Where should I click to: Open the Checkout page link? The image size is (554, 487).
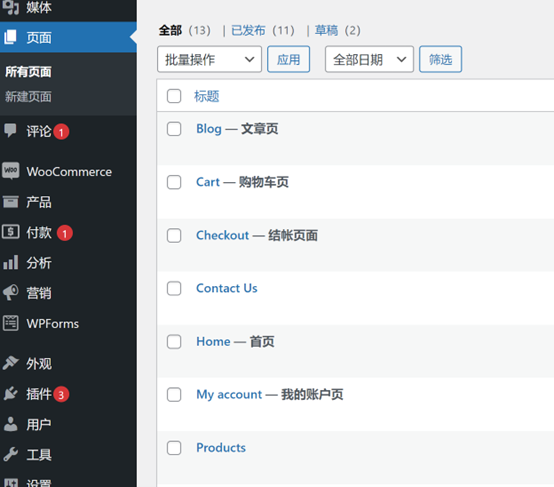tap(223, 235)
